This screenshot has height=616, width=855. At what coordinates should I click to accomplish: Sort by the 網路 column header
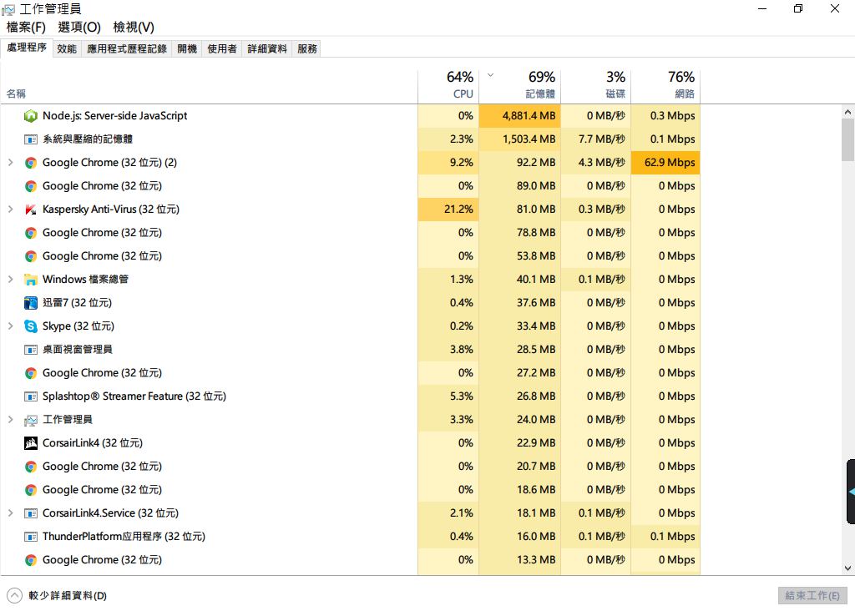[x=665, y=86]
